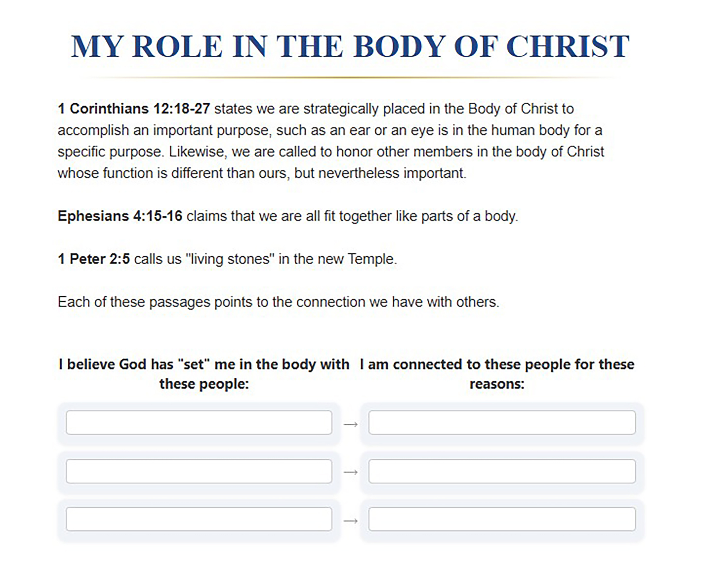
Task: Focus the second row's reasons input field
Action: coord(502,471)
